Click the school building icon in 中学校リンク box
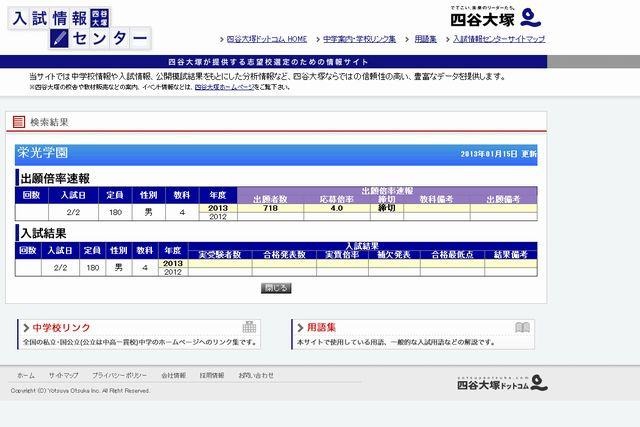This screenshot has width=640, height=427. (249, 327)
